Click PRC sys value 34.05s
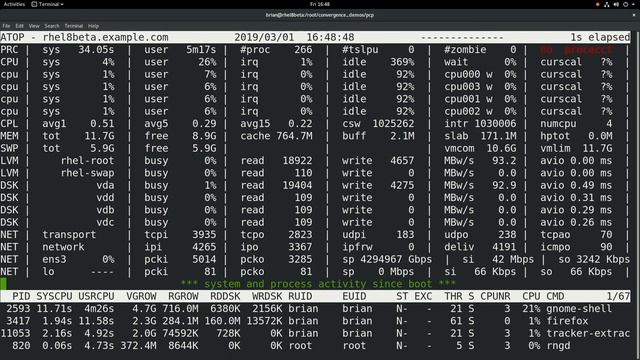Screen dimensions: 640x360 (x=96, y=50)
